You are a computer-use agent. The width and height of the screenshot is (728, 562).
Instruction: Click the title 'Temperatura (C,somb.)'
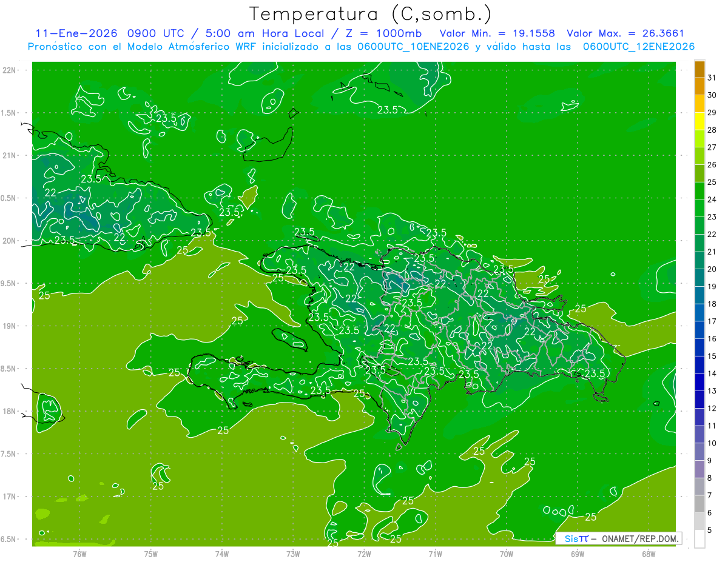pos(370,14)
